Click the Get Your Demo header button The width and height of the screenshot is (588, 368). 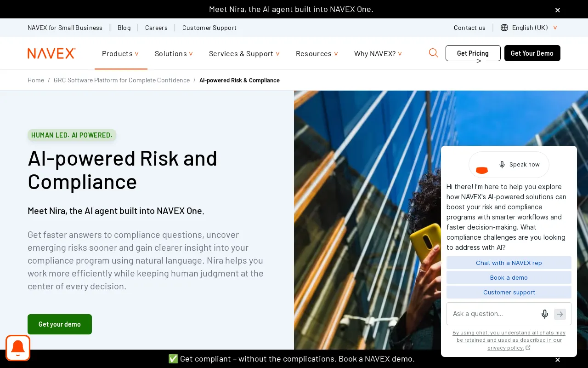tap(532, 53)
